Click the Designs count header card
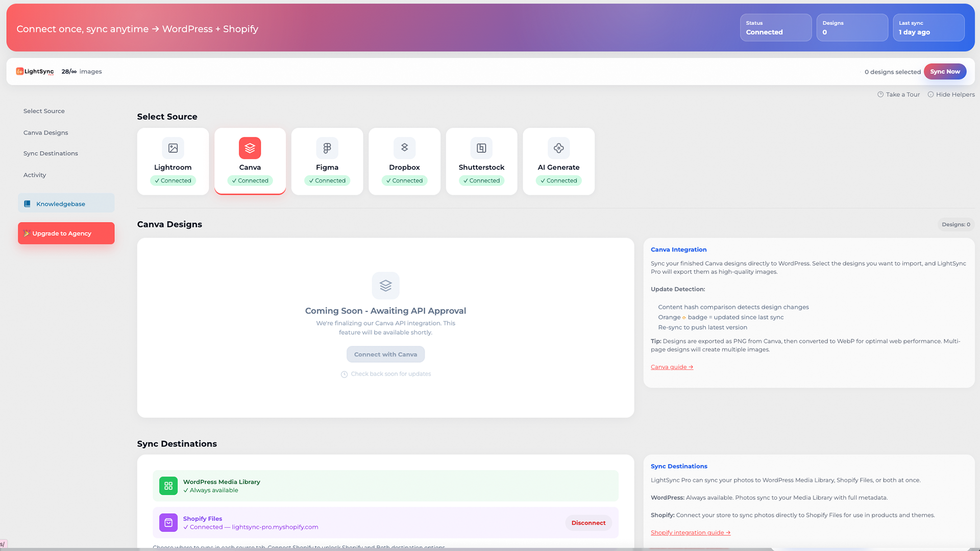The height and width of the screenshot is (551, 980). (x=852, y=28)
